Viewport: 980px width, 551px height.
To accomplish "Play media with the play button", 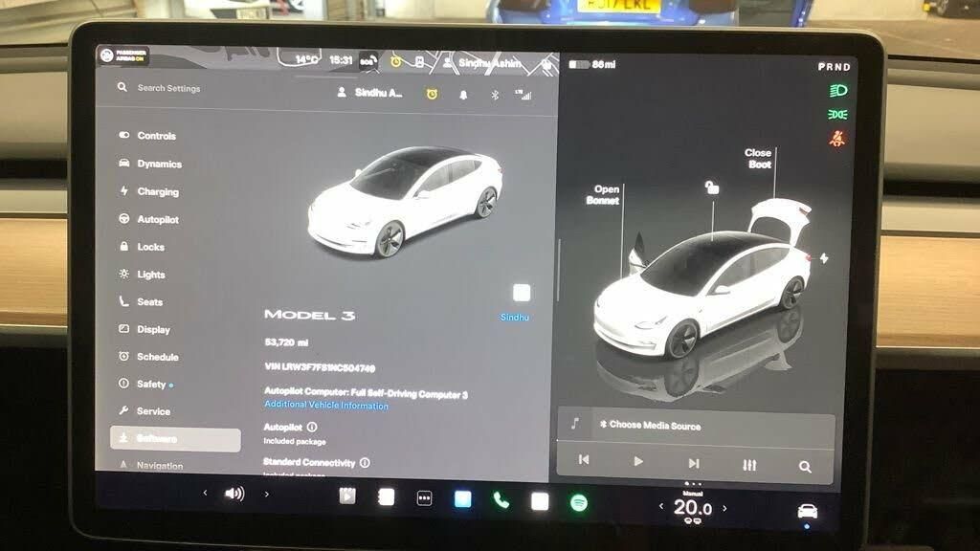I will point(637,462).
